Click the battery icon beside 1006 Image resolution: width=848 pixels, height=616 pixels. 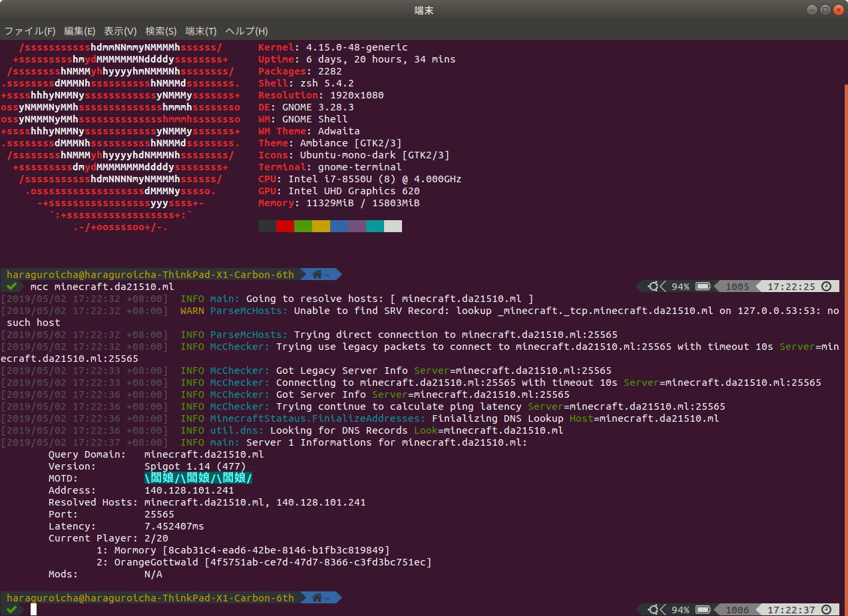(x=702, y=609)
